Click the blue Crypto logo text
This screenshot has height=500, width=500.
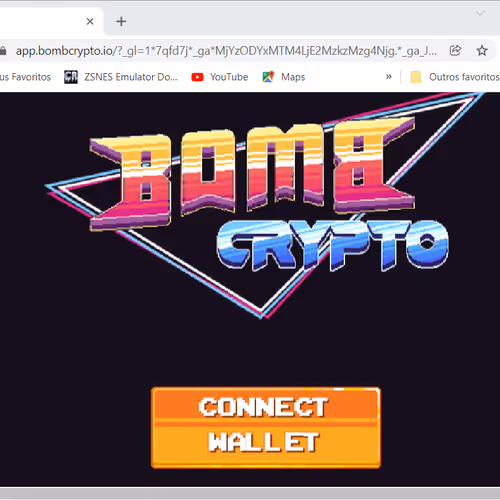pyautogui.click(x=333, y=245)
